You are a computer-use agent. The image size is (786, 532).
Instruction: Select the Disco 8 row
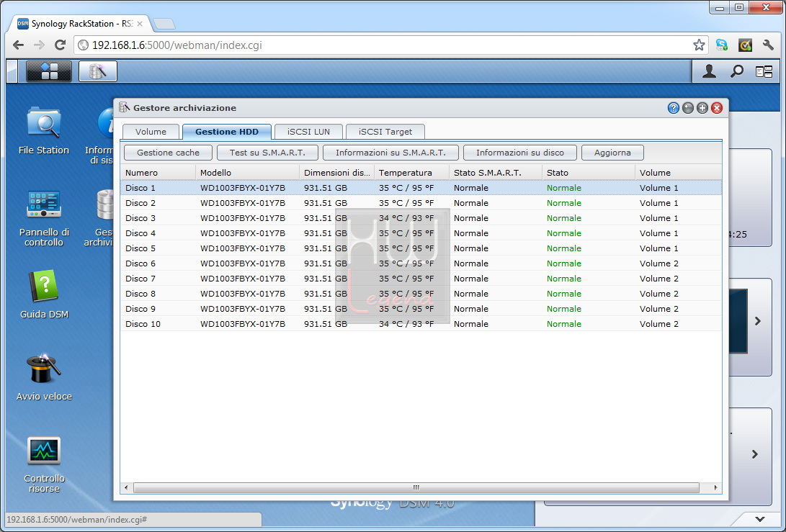click(421, 294)
